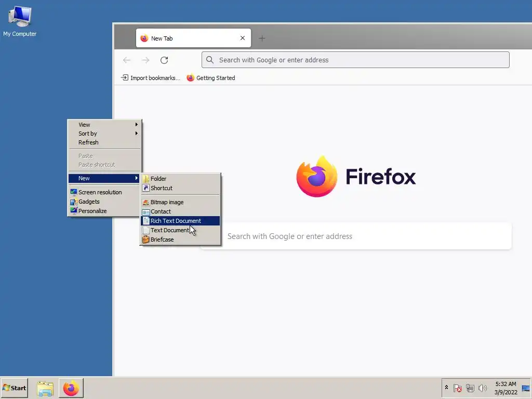Expand the Sort by submenu
This screenshot has width=532, height=399.
tap(105, 134)
